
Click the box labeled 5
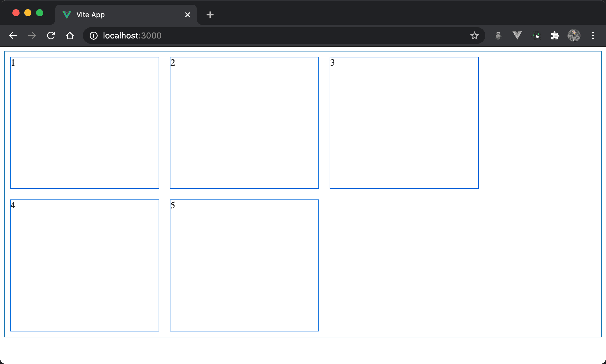click(x=244, y=265)
